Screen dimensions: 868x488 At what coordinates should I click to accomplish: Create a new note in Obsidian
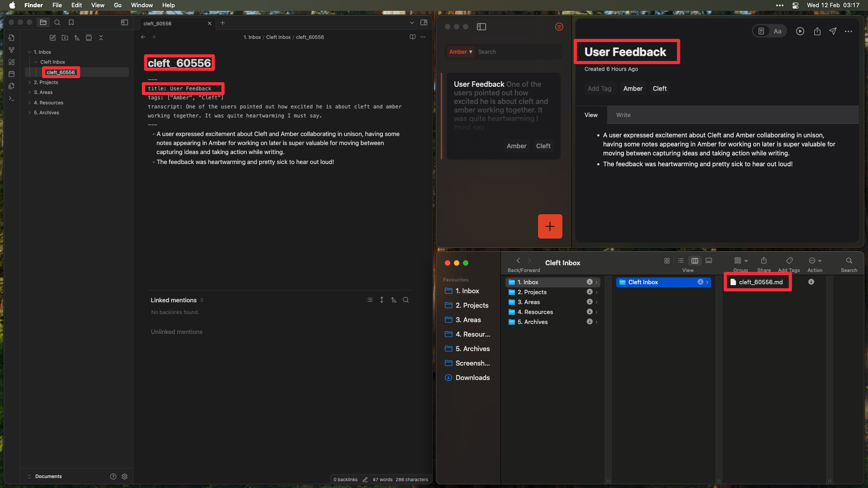53,38
